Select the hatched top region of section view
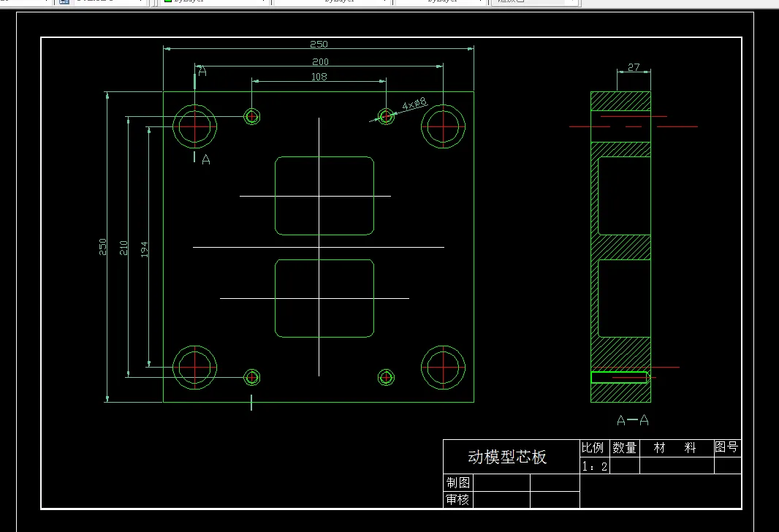This screenshot has width=779, height=532. (x=620, y=102)
